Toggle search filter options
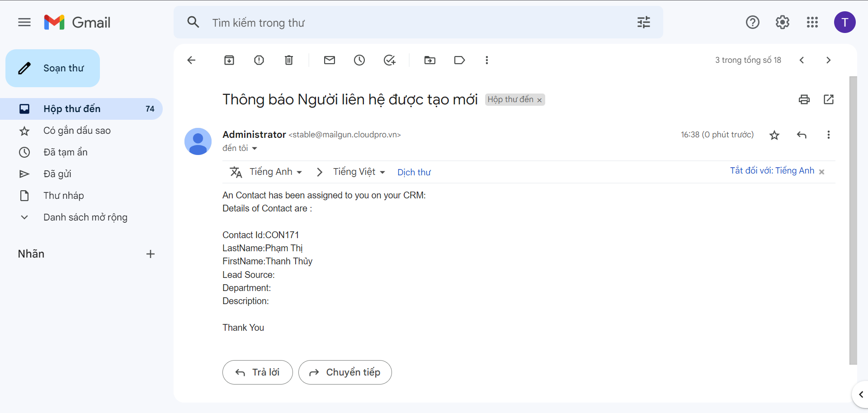The height and width of the screenshot is (413, 868). pyautogui.click(x=643, y=22)
